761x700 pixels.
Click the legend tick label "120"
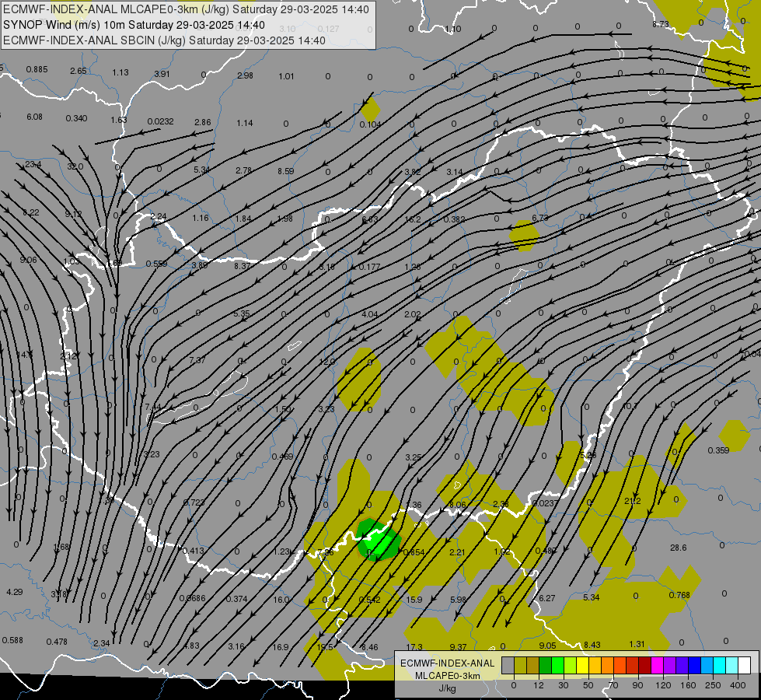click(663, 685)
